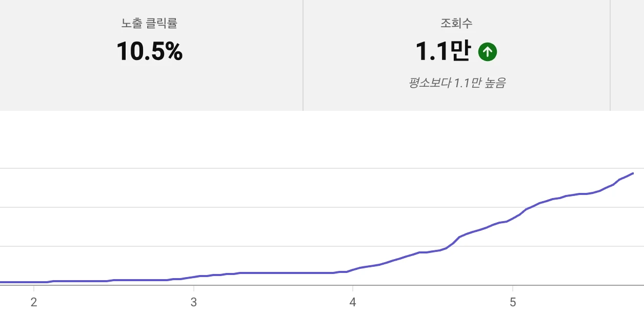Click x-axis label 2
The height and width of the screenshot is (314, 644).
(x=33, y=302)
